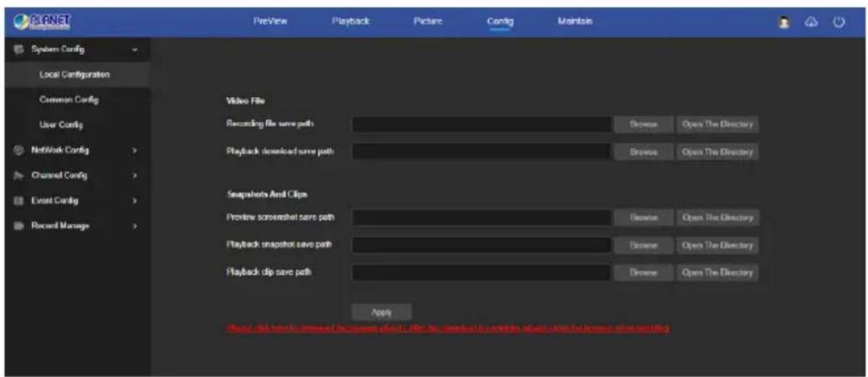Select the Config tab
Screen dimensions: 868x377
500,22
